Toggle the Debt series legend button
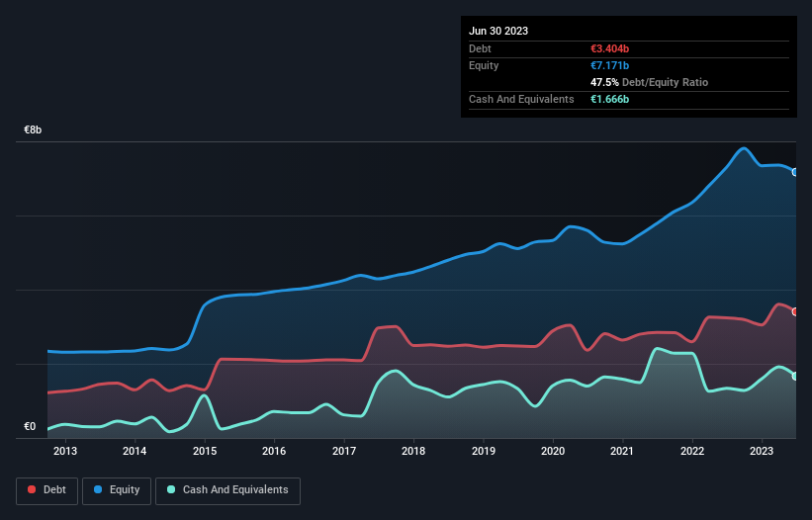Viewport: 812px width, 520px height. 47,490
